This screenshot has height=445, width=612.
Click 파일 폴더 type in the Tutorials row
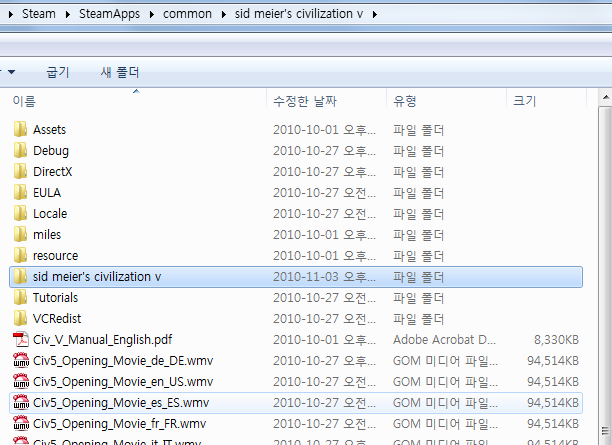tap(418, 298)
